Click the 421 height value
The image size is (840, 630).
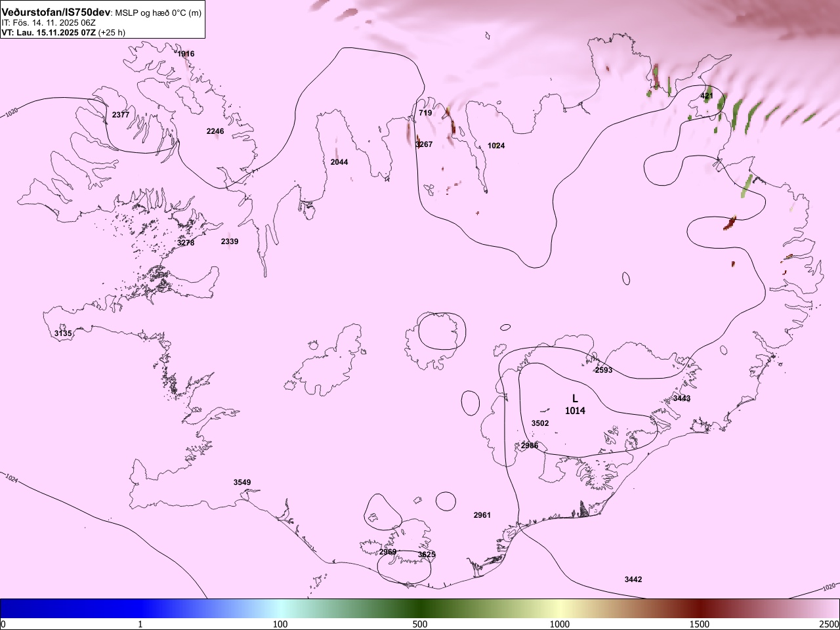coord(707,96)
